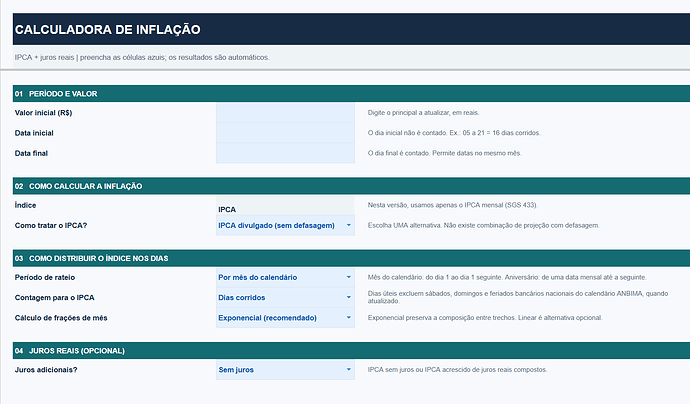Click the hint 'IPCA sem juros ou IPCA acrescido'
Viewport: 690px width, 404px height.
tap(457, 370)
